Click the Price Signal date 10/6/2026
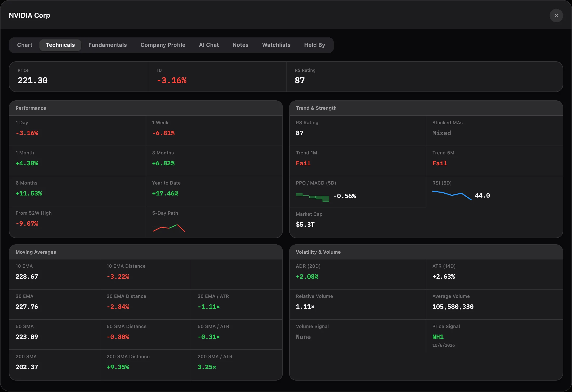This screenshot has height=392, width=572. (x=444, y=345)
